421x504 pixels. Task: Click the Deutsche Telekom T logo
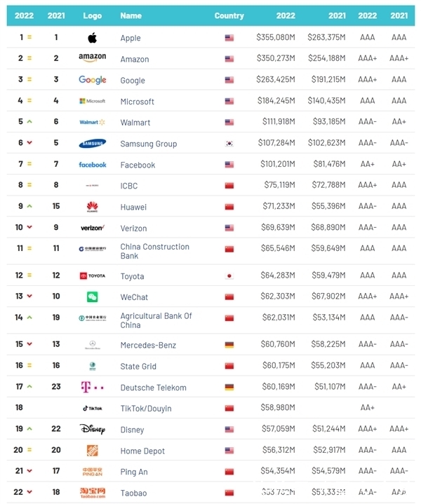92,388
